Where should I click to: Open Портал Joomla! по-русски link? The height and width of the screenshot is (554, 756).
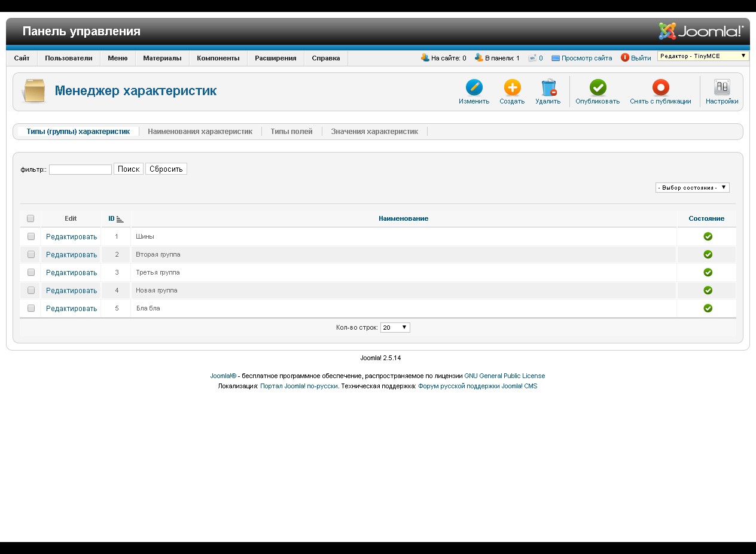pos(299,386)
